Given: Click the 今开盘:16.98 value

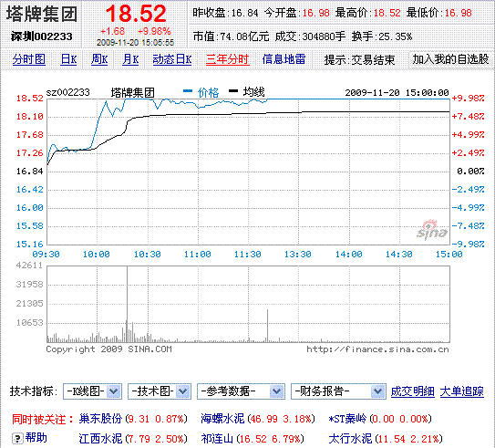Looking at the screenshot, I should [297, 13].
